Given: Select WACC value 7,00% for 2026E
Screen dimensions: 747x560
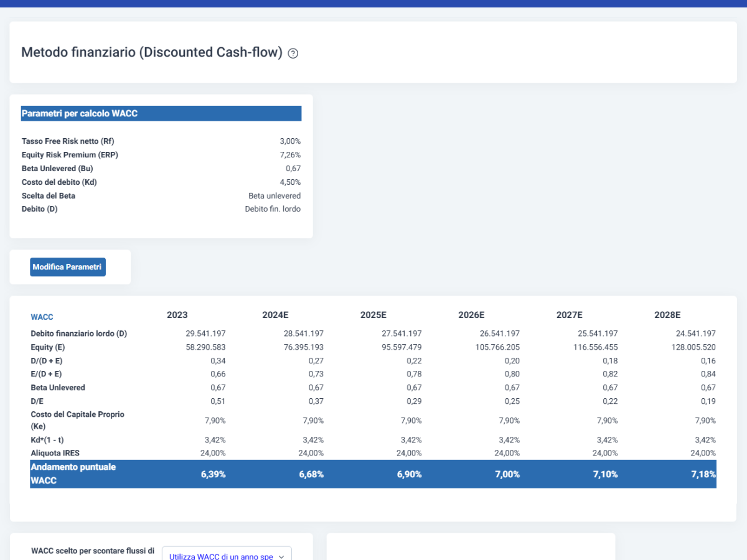Looking at the screenshot, I should click(507, 474).
